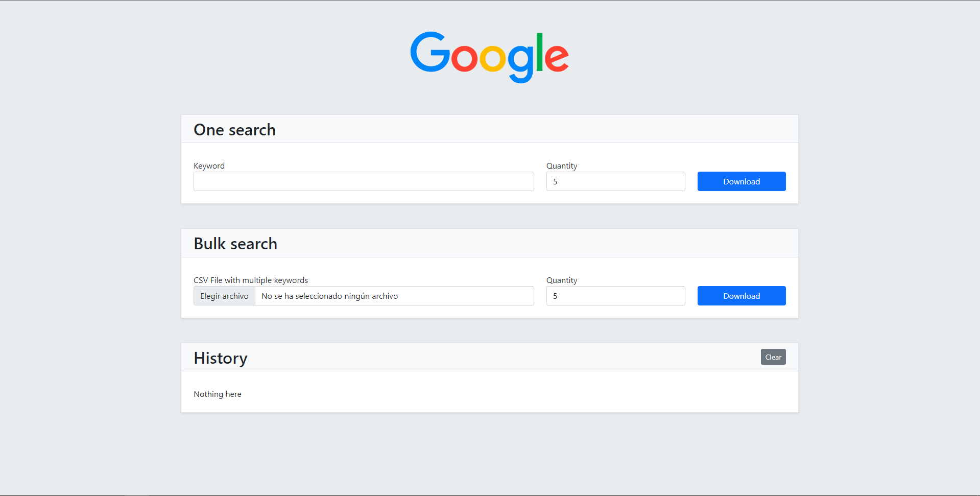The width and height of the screenshot is (980, 496).
Task: Clear the search History
Action: pos(773,357)
